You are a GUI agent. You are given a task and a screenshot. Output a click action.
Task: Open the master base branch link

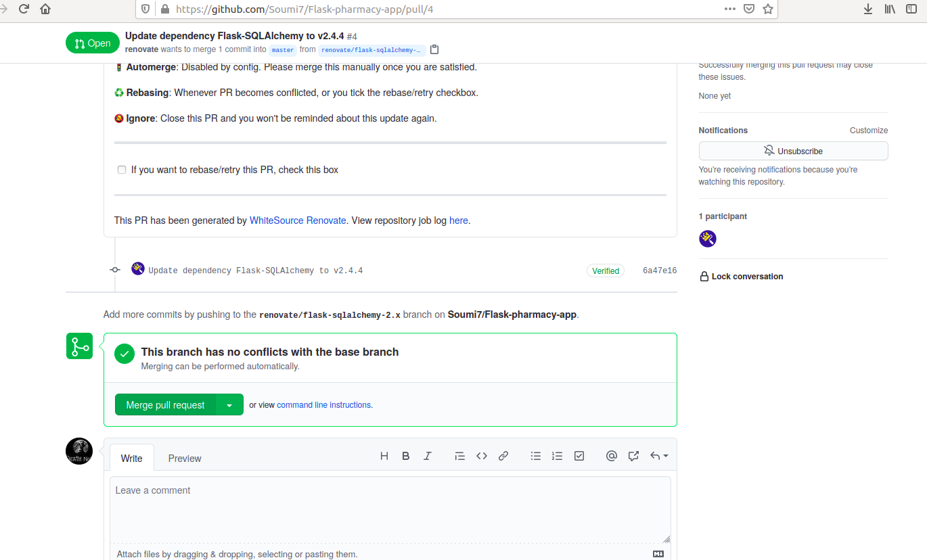point(283,50)
